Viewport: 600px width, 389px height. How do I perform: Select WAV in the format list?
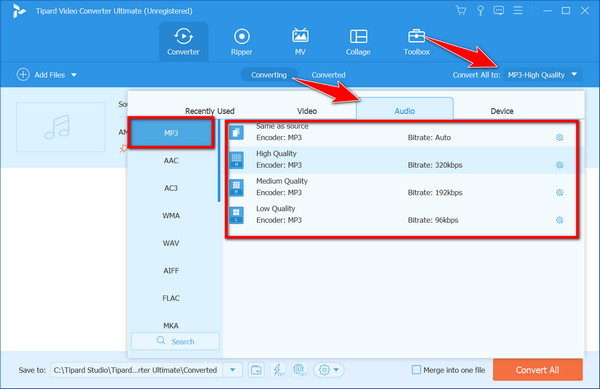[171, 243]
